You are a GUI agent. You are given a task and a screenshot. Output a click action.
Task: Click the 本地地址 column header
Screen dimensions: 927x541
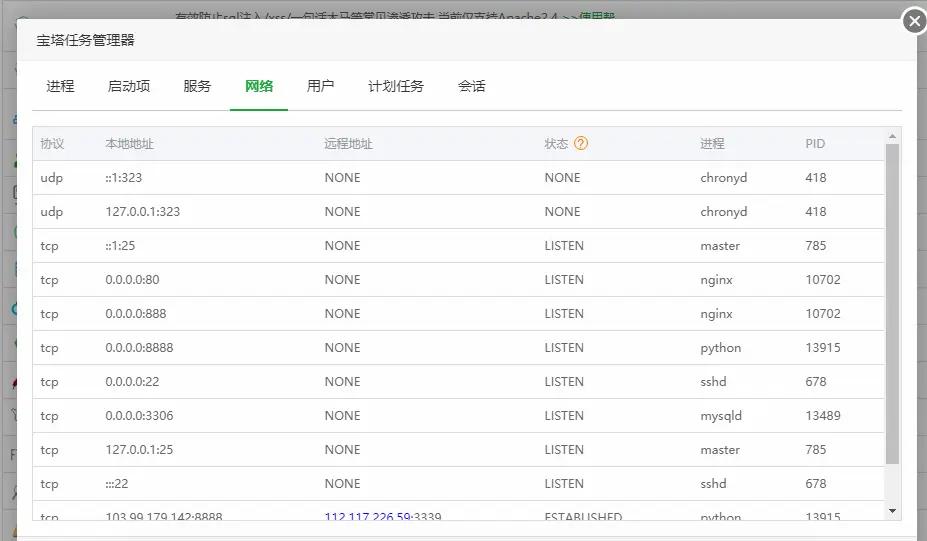pos(129,144)
